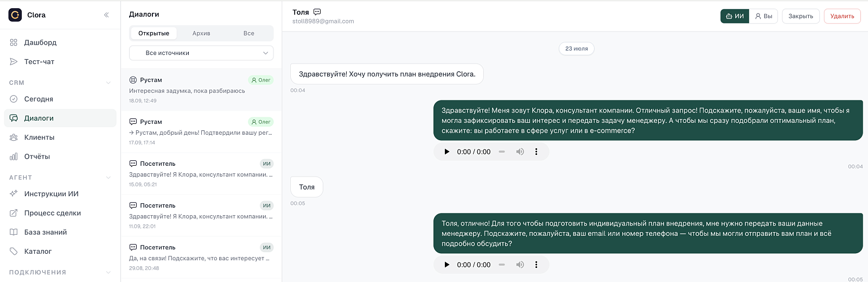
Task: Open Дашборд from the sidebar
Action: (x=60, y=42)
